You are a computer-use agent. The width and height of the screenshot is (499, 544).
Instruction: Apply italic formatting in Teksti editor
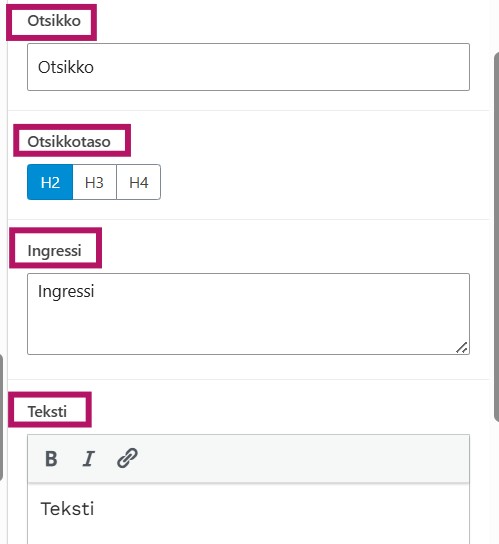pos(89,459)
